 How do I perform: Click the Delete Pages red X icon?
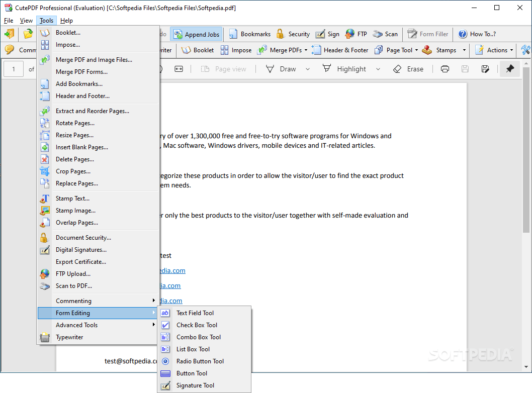point(45,159)
